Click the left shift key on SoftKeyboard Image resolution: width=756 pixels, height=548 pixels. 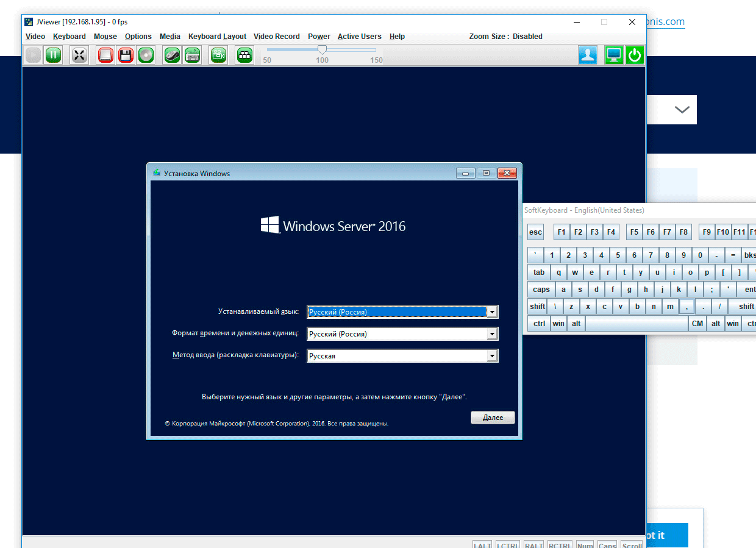click(537, 307)
